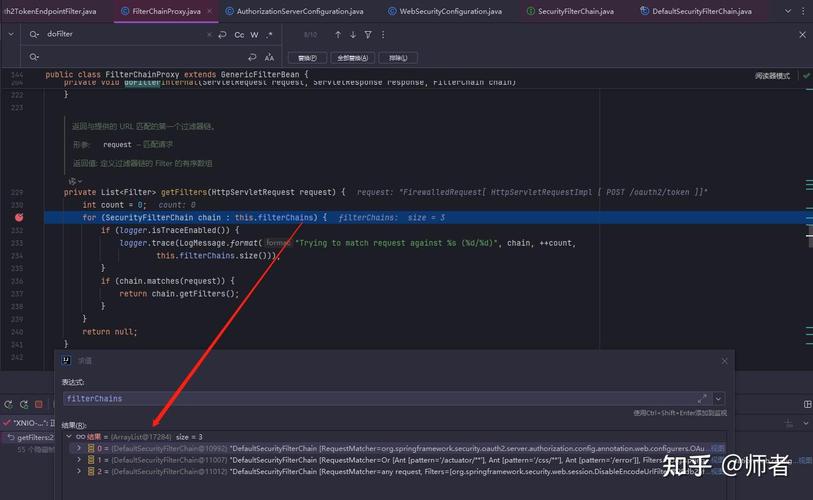This screenshot has height=500, width=813.
Task: Open expression history dropdown
Action: 719,398
